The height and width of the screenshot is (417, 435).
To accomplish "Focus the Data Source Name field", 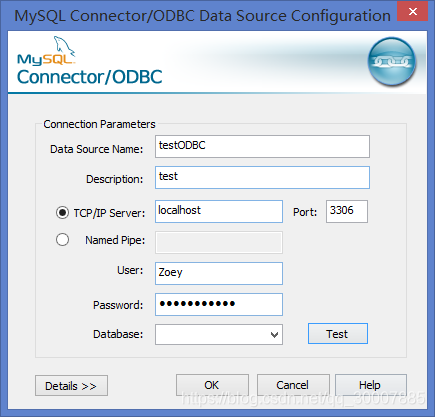I will 262,146.
